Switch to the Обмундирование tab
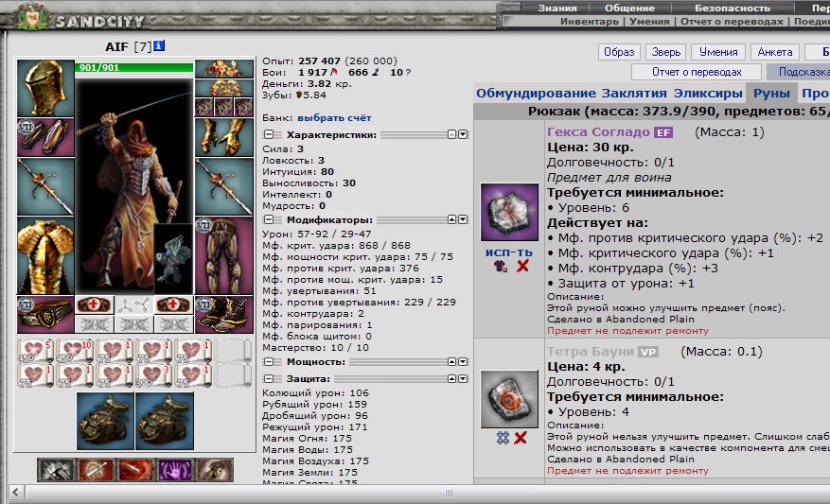 click(536, 93)
